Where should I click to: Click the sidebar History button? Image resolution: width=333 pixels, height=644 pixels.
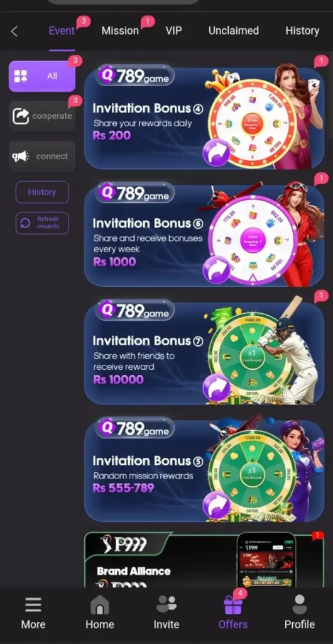tap(42, 192)
